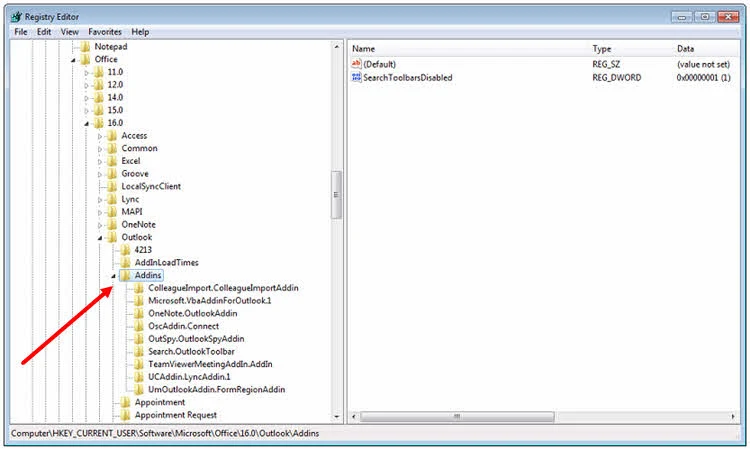Select TeamViewerMeetingAddIn.AddIn key
750x449 pixels.
210,364
